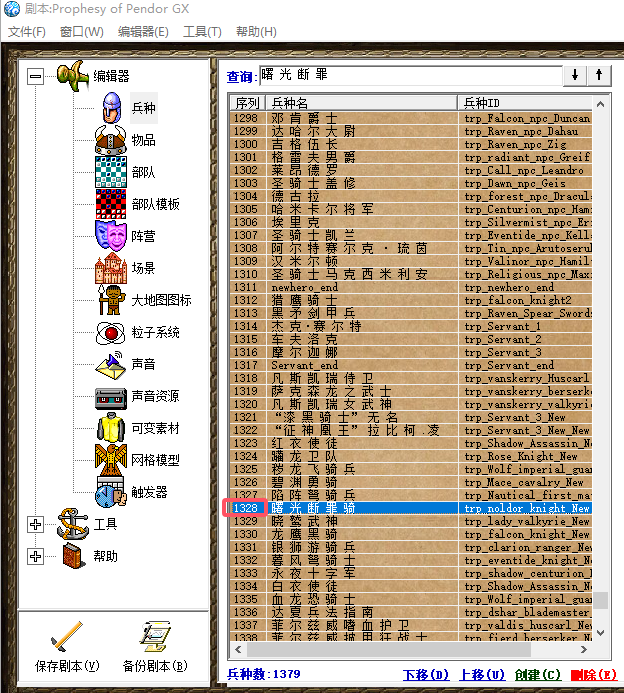Click the vertical scrollbar down arrow
Image resolution: width=624 pixels, height=693 pixels.
pyautogui.click(x=600, y=632)
